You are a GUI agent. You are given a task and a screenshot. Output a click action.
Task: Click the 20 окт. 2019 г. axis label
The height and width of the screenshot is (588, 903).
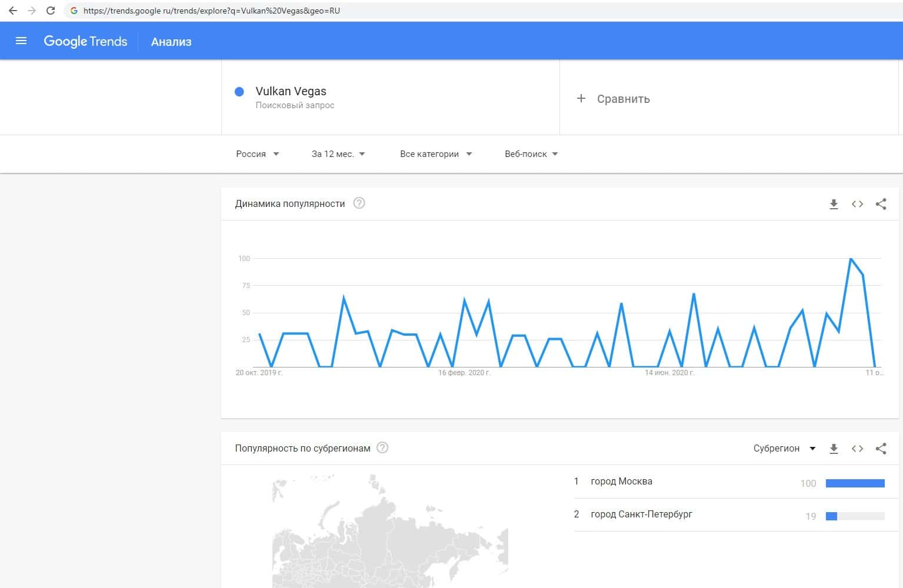[259, 373]
